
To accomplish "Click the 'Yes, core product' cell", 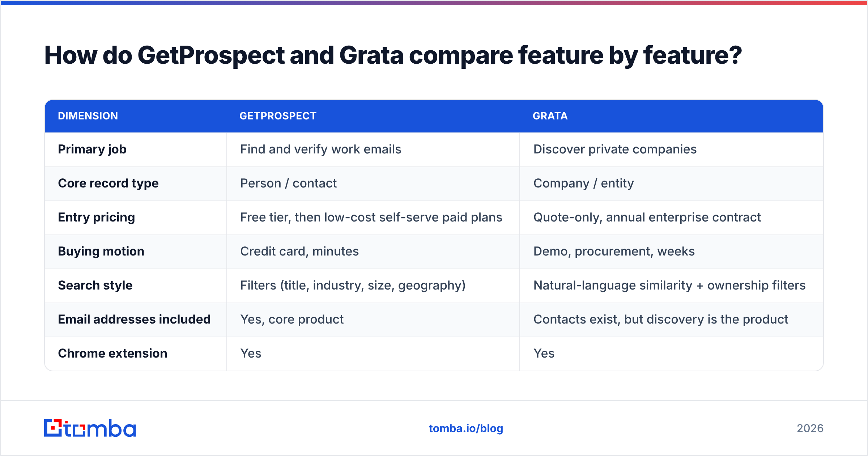I will pos(292,320).
